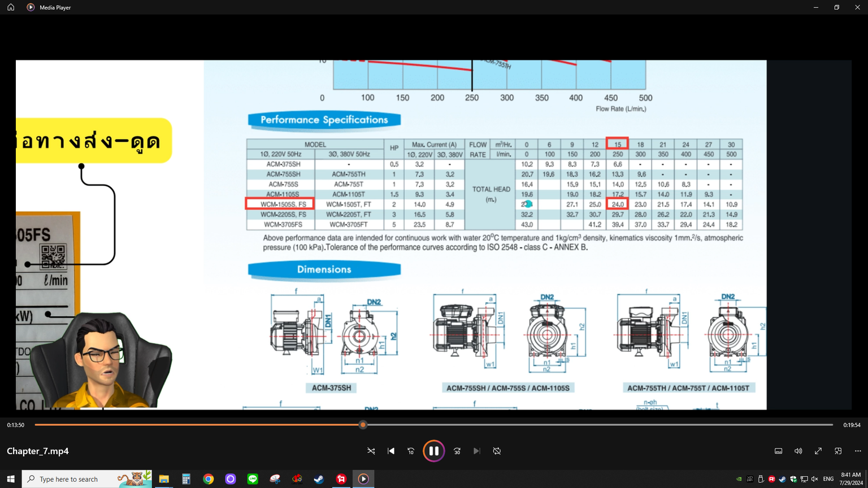Go to Media Player home
The width and height of the screenshot is (868, 488).
(x=11, y=7)
